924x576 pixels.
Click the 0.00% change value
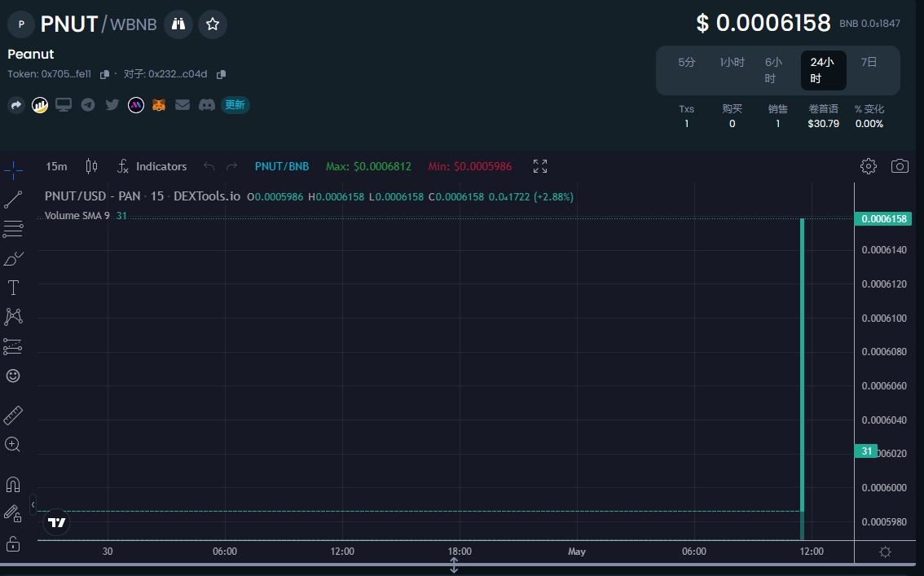pyautogui.click(x=869, y=124)
